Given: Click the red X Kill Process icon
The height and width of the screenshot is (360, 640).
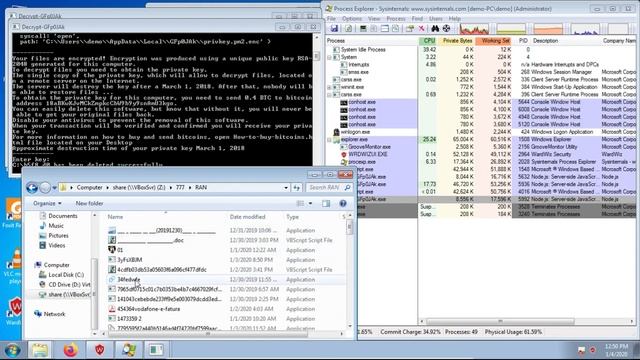Looking at the screenshot, I should click(422, 29).
